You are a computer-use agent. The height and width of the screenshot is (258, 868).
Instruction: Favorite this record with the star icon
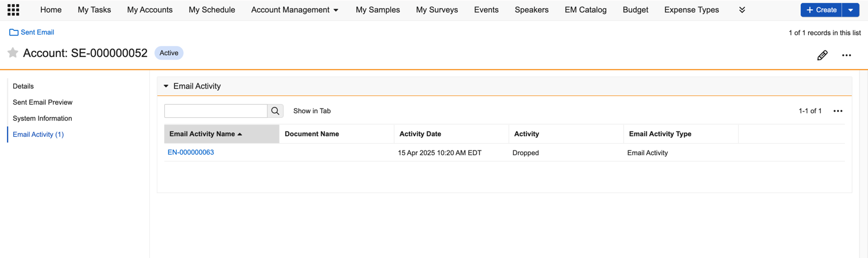coord(13,53)
